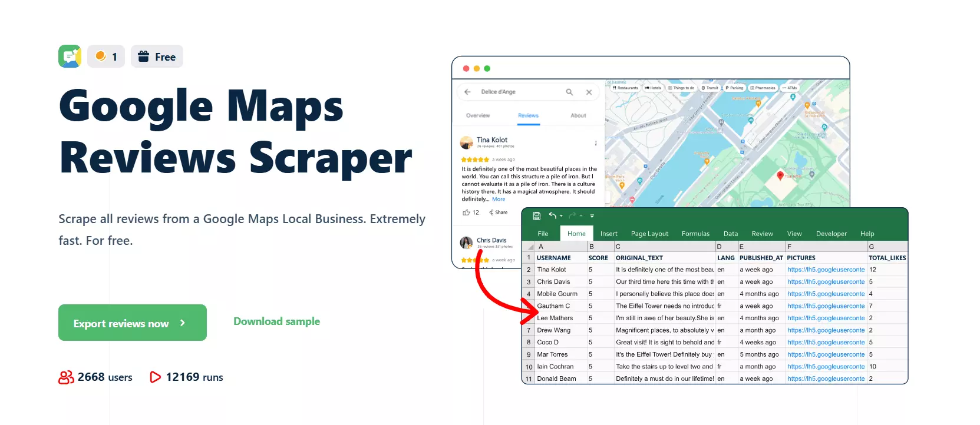Click the magnifier search icon in Maps
This screenshot has width=980, height=425.
(x=569, y=92)
